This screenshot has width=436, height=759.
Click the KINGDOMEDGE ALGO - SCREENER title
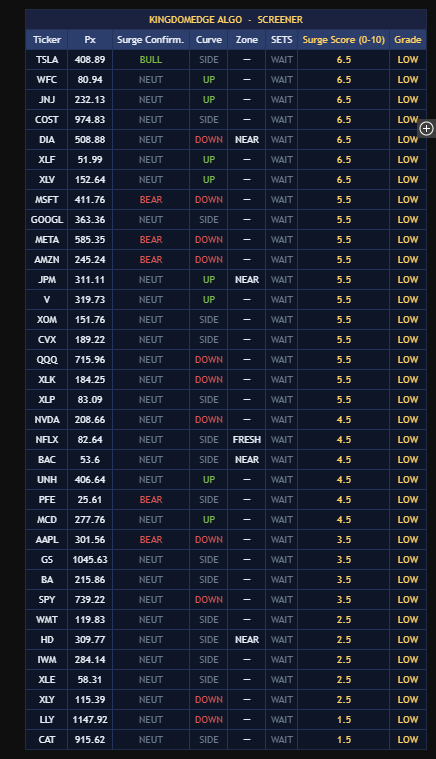(226, 20)
